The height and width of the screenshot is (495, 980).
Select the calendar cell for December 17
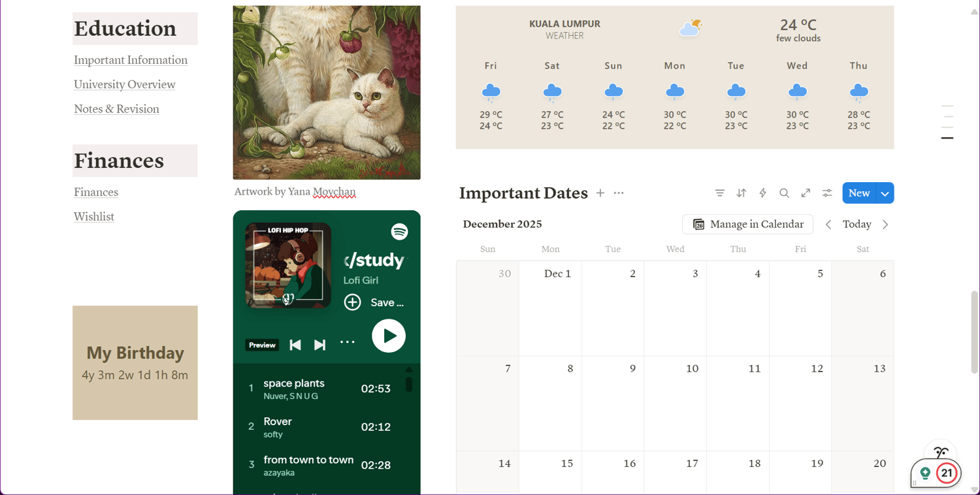(675, 473)
